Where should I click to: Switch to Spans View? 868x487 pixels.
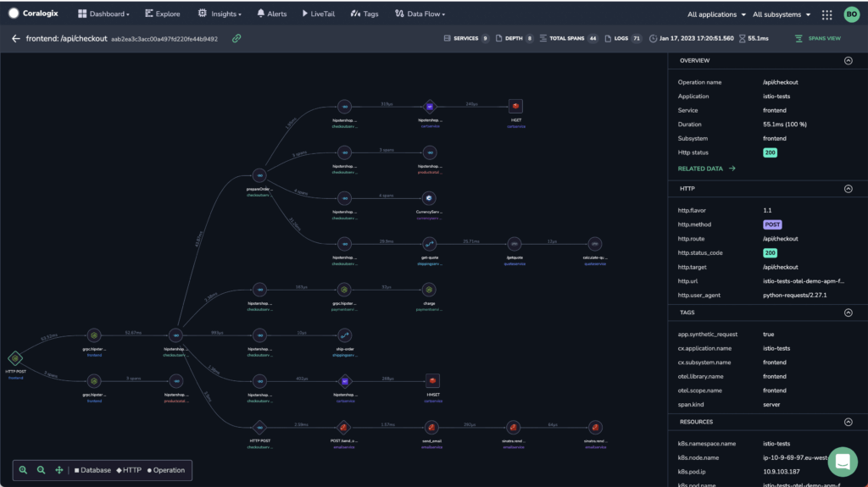pyautogui.click(x=818, y=39)
